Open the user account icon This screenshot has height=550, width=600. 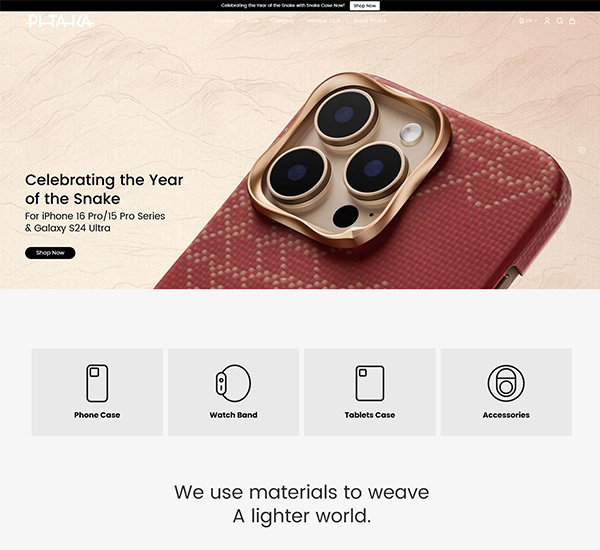click(547, 21)
